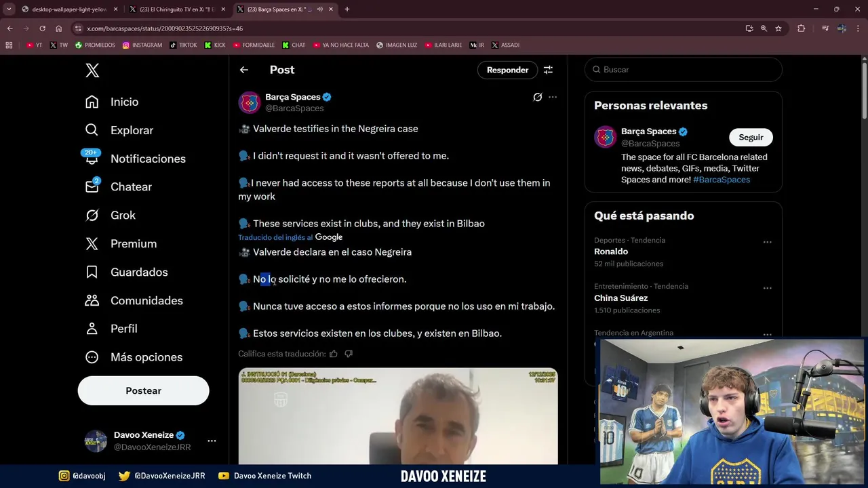This screenshot has height=488, width=868.
Task: Click @BarcaSpaces handle in post header
Action: (x=294, y=108)
